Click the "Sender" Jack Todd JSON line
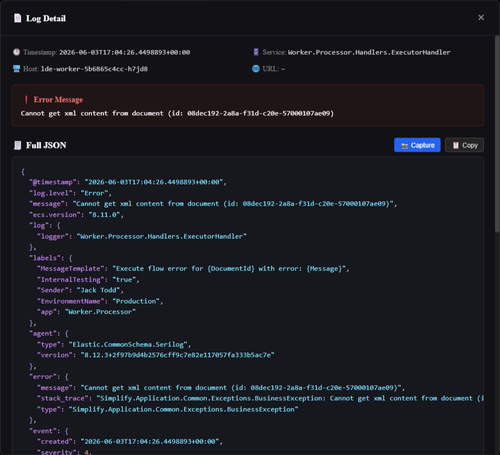 click(x=80, y=290)
